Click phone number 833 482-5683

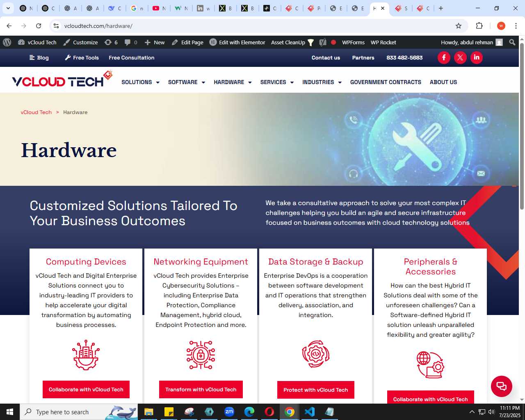(x=404, y=57)
